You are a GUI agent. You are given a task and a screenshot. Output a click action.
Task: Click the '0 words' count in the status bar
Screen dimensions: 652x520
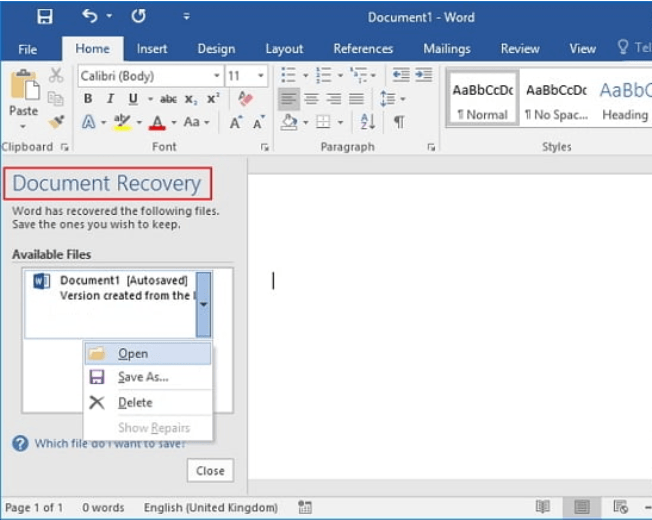[103, 508]
